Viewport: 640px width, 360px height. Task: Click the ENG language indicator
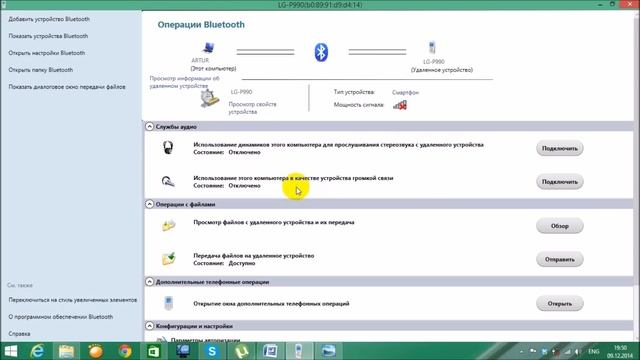[594, 351]
